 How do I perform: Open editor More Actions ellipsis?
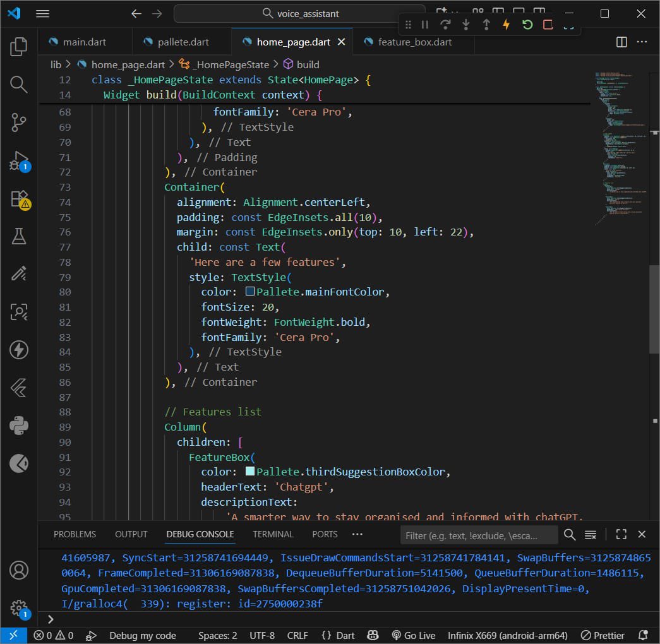coord(642,42)
